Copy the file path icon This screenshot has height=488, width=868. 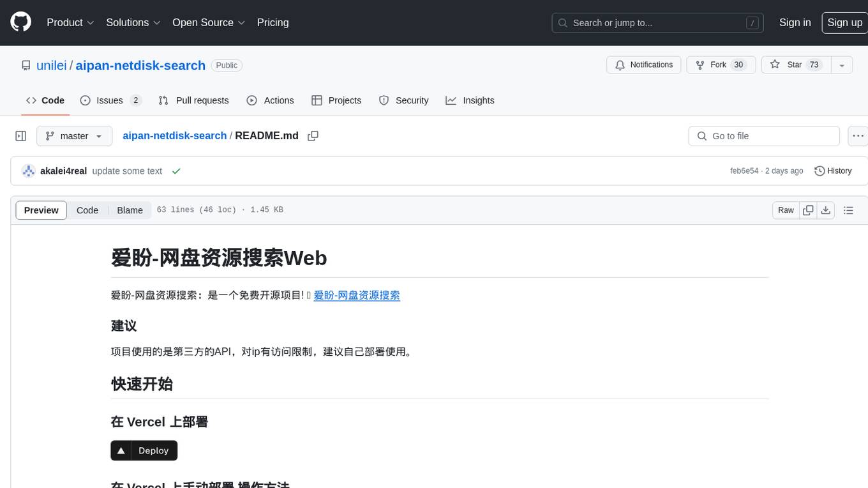(313, 136)
